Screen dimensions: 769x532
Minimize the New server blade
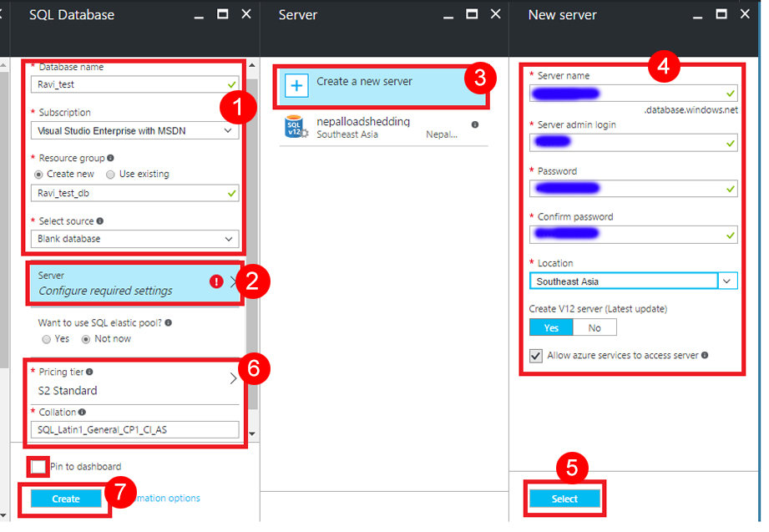click(697, 16)
